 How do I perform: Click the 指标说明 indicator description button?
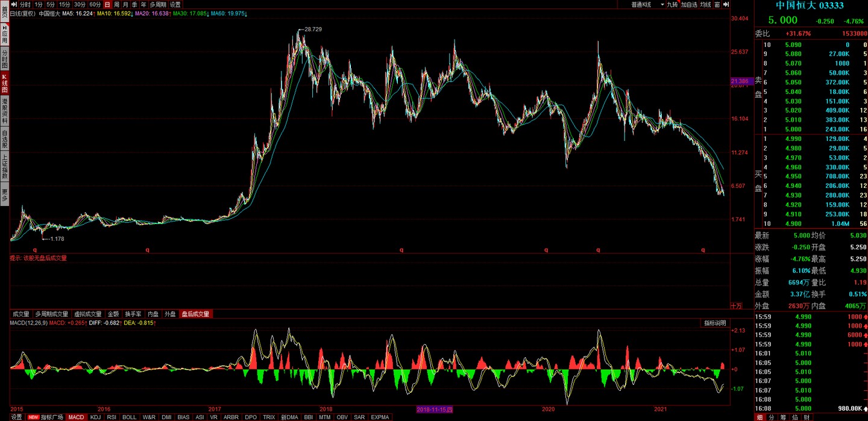(715, 323)
